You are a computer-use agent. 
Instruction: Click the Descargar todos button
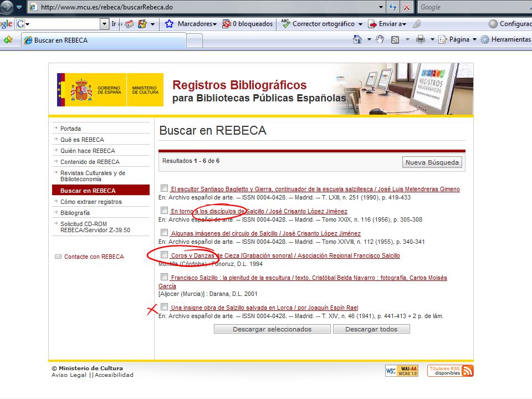[x=371, y=329]
